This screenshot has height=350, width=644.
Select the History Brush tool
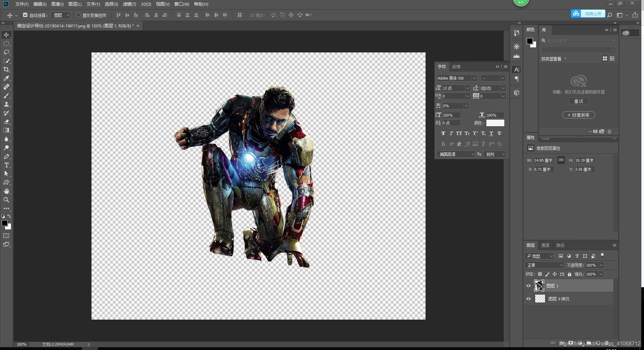point(6,113)
